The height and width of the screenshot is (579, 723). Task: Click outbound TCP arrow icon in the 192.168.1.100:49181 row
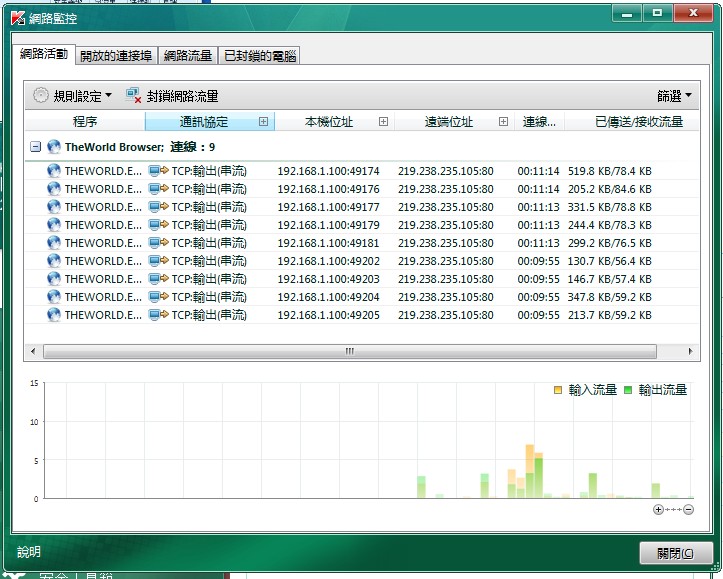[159, 243]
